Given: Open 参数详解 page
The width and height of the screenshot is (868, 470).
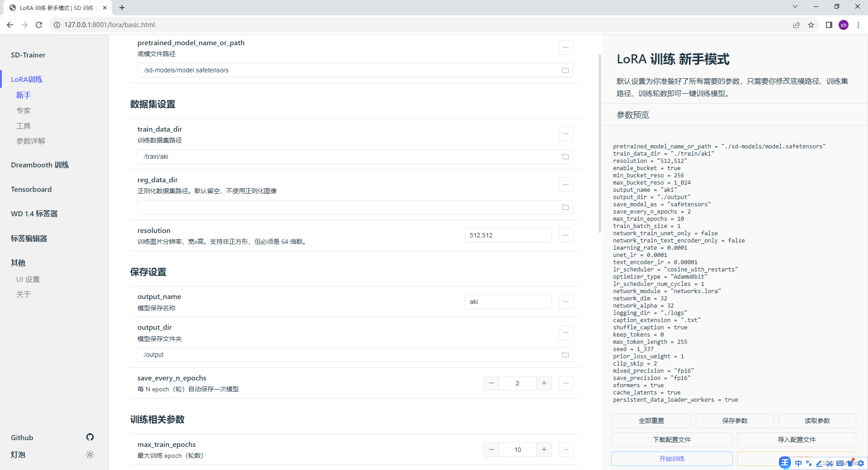Looking at the screenshot, I should [31, 141].
